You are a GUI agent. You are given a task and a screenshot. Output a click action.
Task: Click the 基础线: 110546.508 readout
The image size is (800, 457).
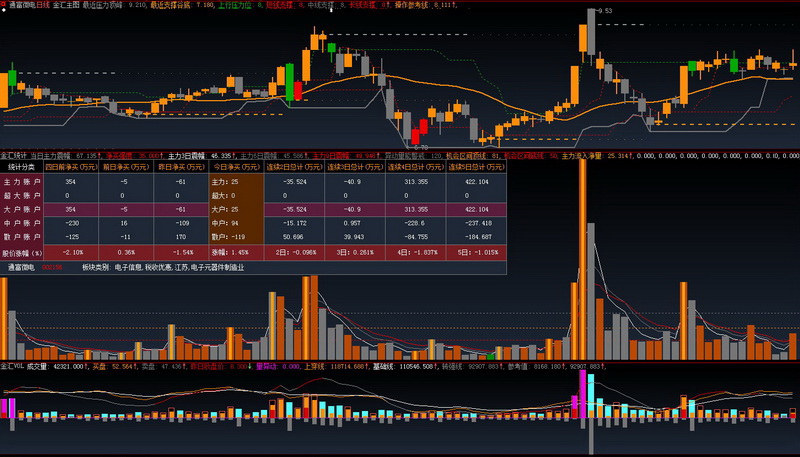click(x=405, y=366)
